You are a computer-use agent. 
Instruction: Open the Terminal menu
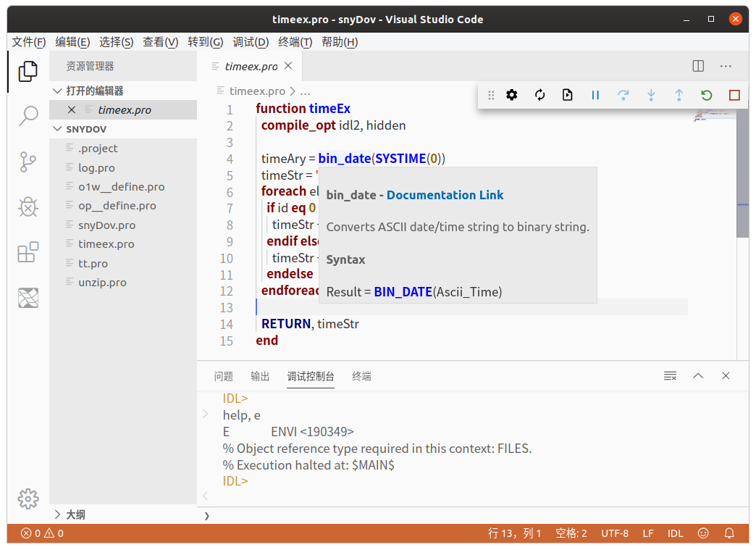295,43
